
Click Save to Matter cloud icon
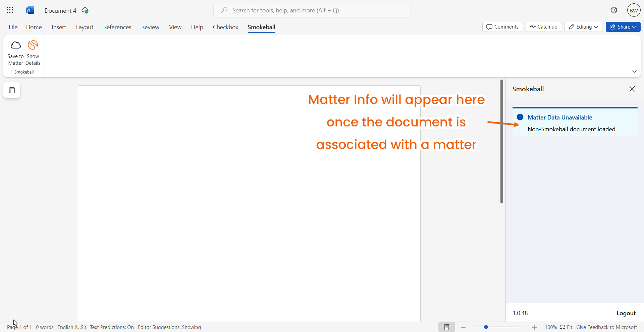point(15,45)
